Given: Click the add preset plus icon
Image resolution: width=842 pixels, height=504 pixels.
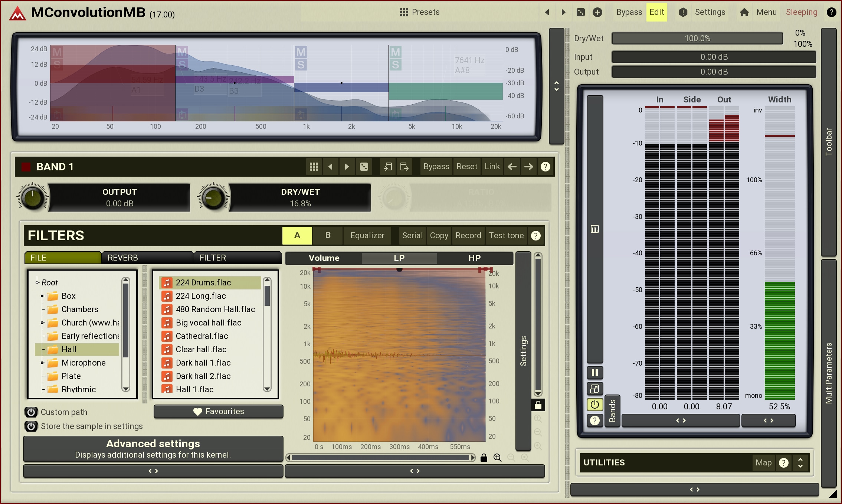Looking at the screenshot, I should (x=597, y=12).
